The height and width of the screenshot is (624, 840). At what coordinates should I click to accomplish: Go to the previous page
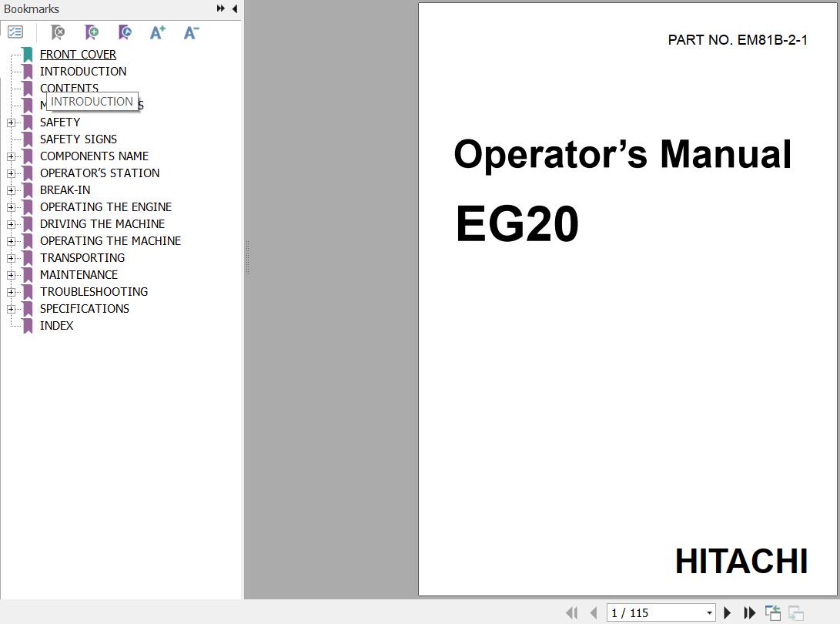(x=593, y=612)
